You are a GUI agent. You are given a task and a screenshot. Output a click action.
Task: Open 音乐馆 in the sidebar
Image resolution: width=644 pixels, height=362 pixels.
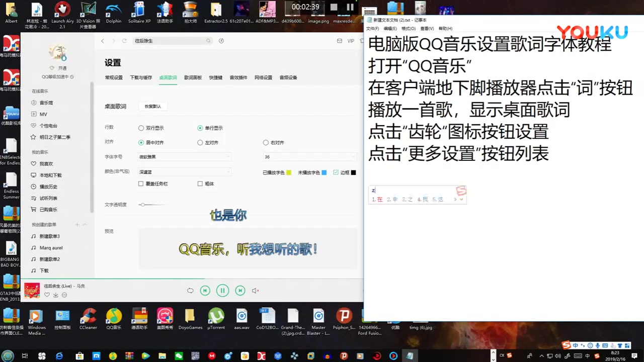(46, 103)
